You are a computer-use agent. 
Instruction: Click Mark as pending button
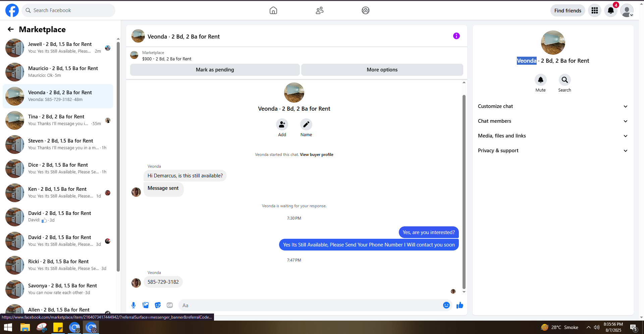215,70
